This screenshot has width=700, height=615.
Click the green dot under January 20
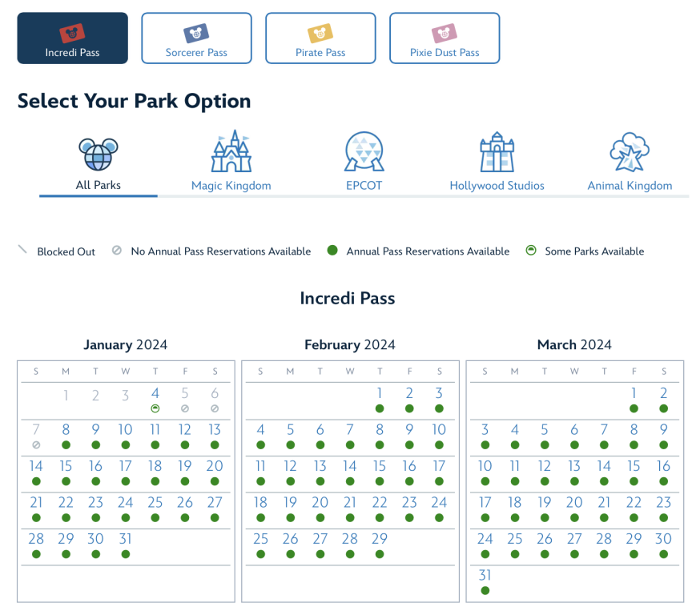(x=215, y=481)
